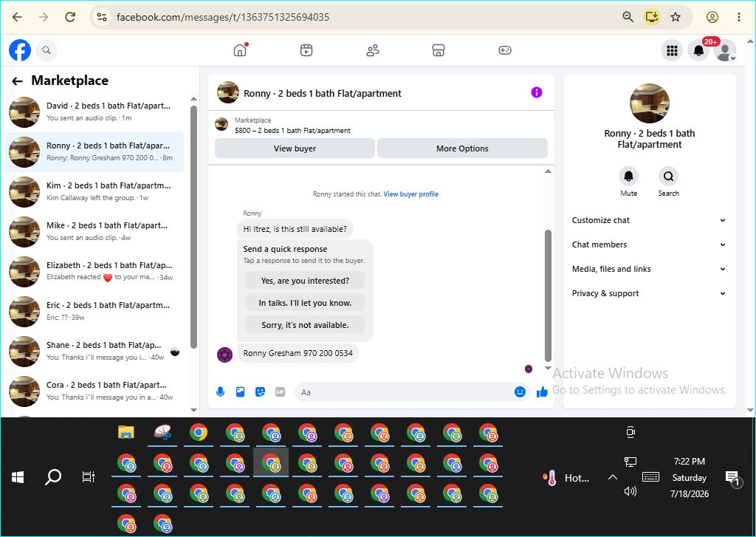Click the address bar URL
Image resolution: width=756 pixels, height=537 pixels.
[223, 18]
